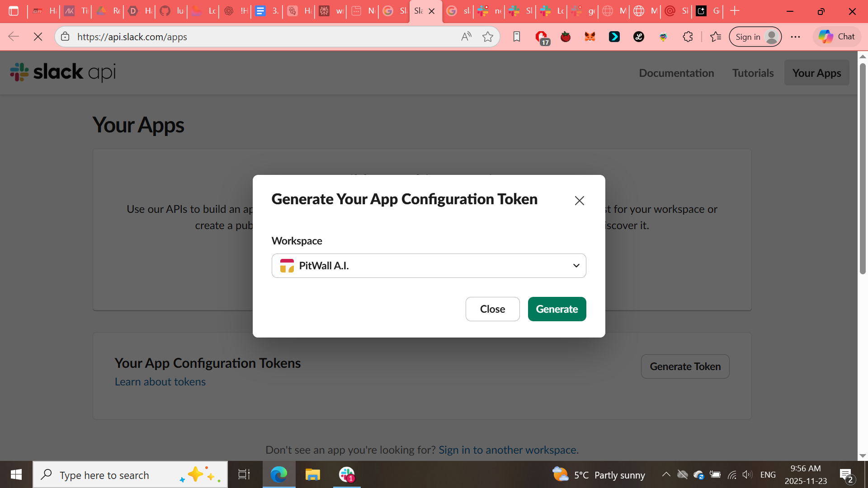Open the Tutorials menu item
This screenshot has height=488, width=868.
tap(753, 73)
